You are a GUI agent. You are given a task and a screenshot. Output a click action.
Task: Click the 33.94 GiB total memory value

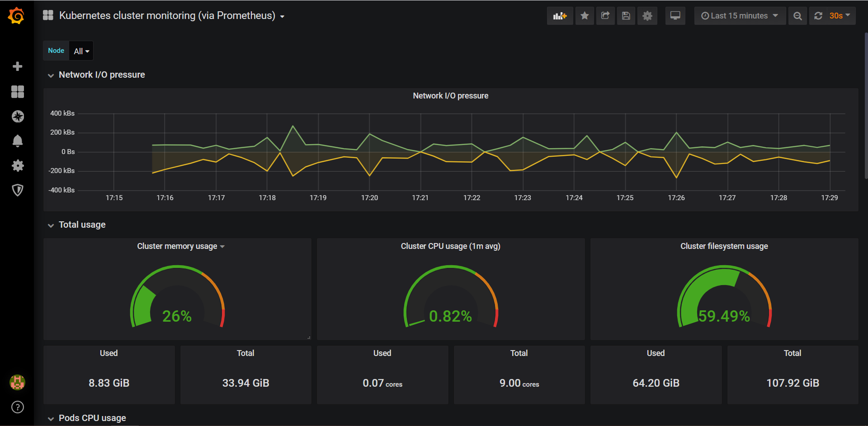click(245, 383)
